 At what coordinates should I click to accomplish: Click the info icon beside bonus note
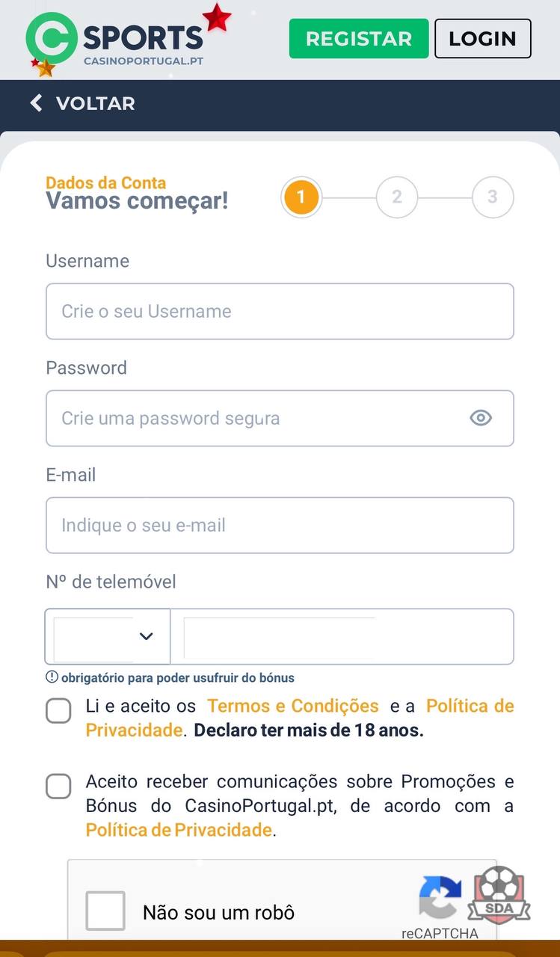[52, 677]
